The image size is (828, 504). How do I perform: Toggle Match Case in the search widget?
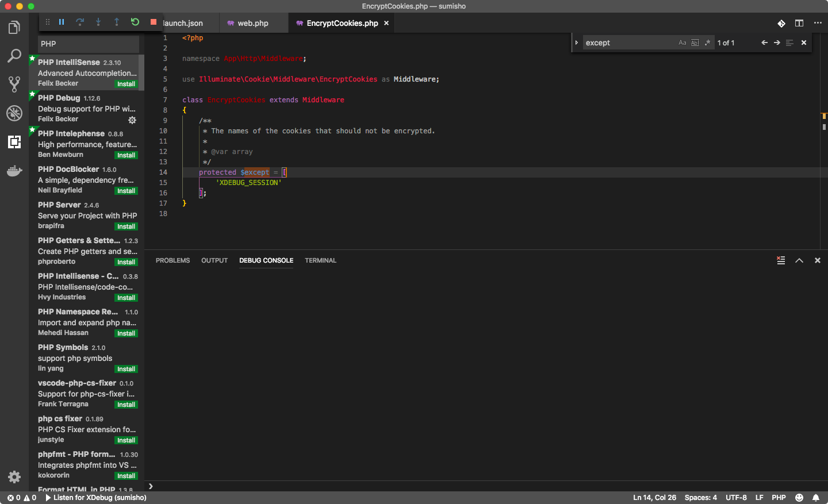683,42
